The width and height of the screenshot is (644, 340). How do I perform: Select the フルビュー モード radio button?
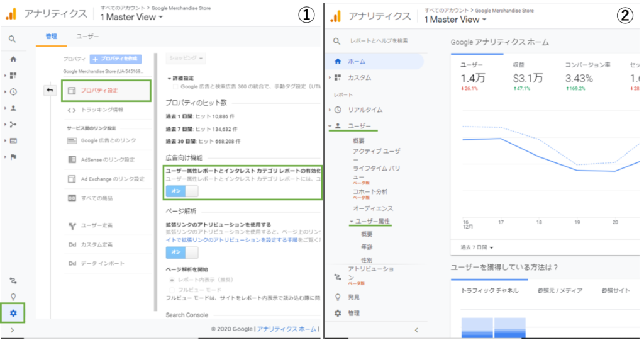tap(172, 290)
